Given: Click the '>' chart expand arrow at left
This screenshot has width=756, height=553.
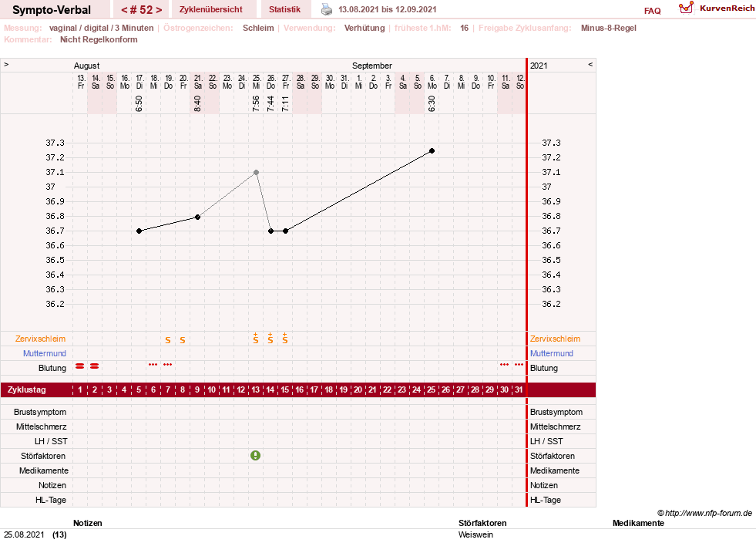Looking at the screenshot, I should [6, 64].
